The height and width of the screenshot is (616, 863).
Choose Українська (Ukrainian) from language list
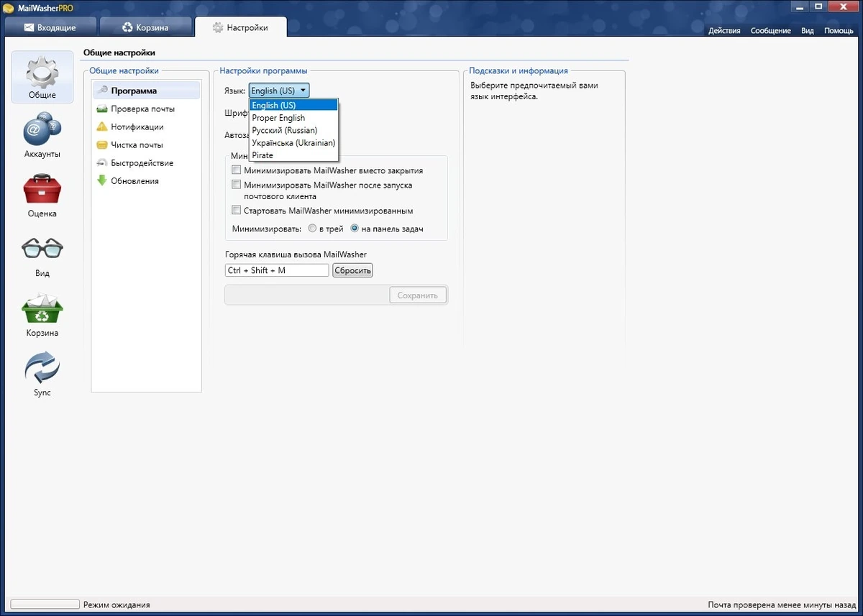[293, 143]
